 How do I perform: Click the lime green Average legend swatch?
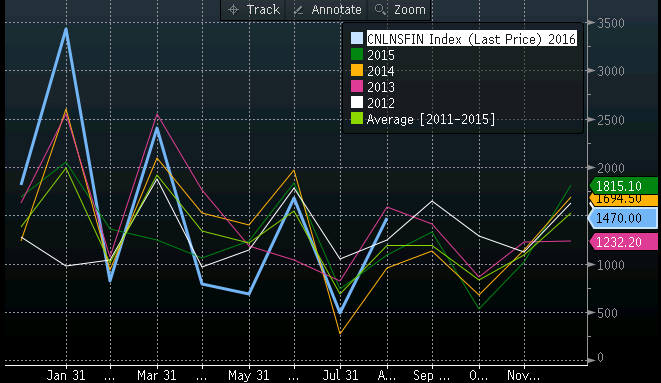357,118
